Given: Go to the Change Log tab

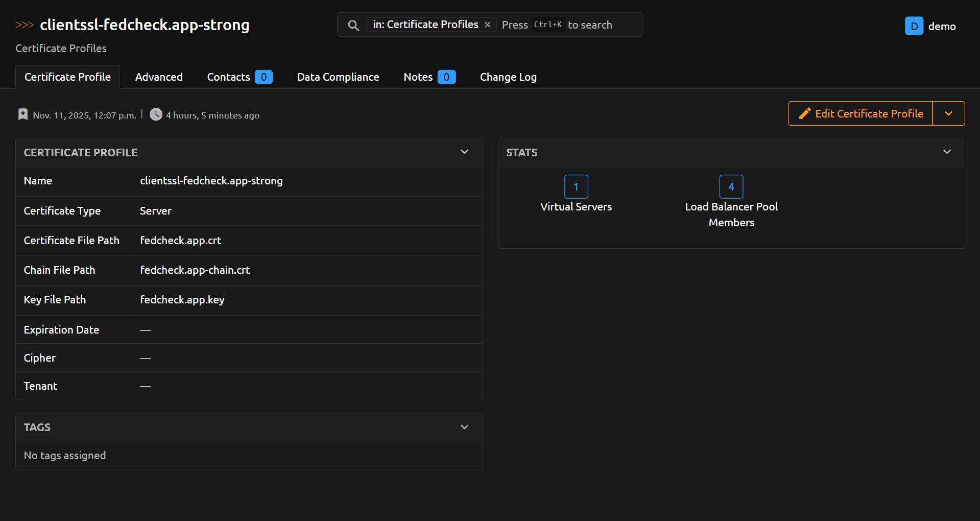Looking at the screenshot, I should click(x=508, y=77).
